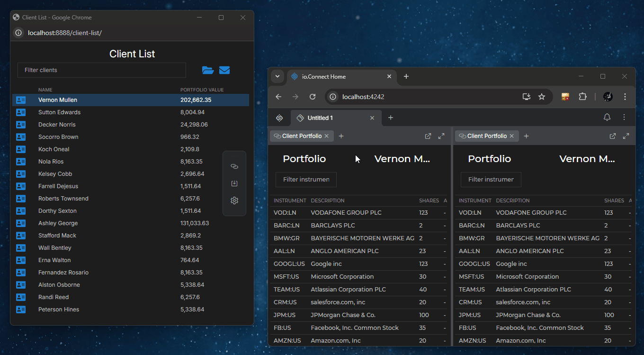The width and height of the screenshot is (644, 355).
Task: Open the workspace three-dot options menu
Action: coord(624,118)
